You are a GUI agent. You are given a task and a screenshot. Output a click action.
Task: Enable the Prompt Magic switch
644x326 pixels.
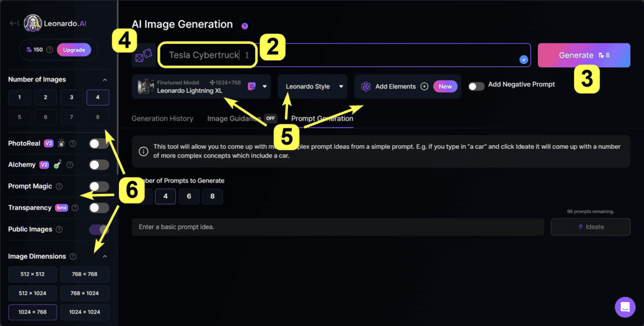pyautogui.click(x=99, y=186)
